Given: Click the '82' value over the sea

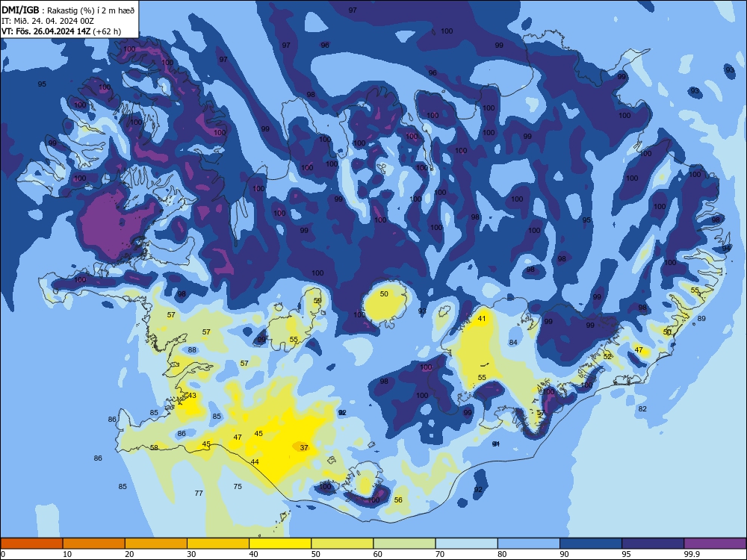Looking at the screenshot, I should pos(642,408).
